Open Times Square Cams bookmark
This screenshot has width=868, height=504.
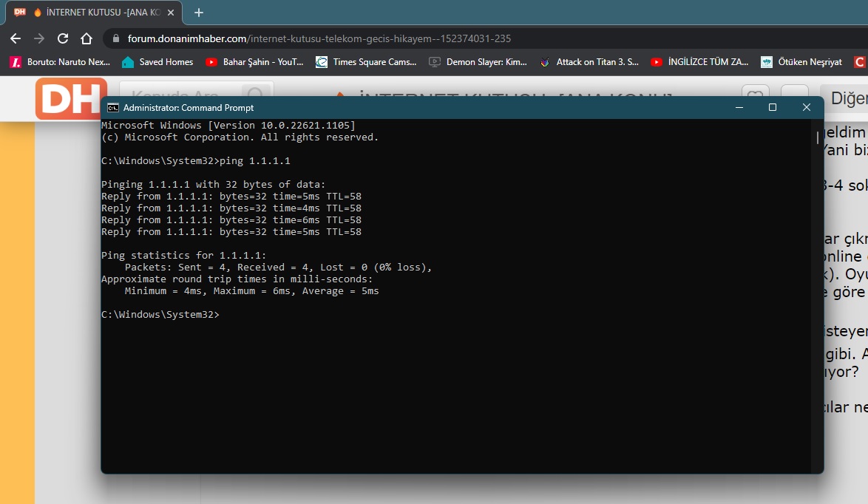pyautogui.click(x=366, y=62)
